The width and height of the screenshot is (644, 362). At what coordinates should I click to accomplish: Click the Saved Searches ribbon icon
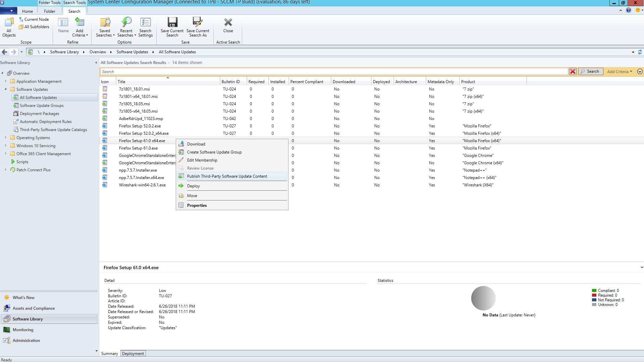105,23
